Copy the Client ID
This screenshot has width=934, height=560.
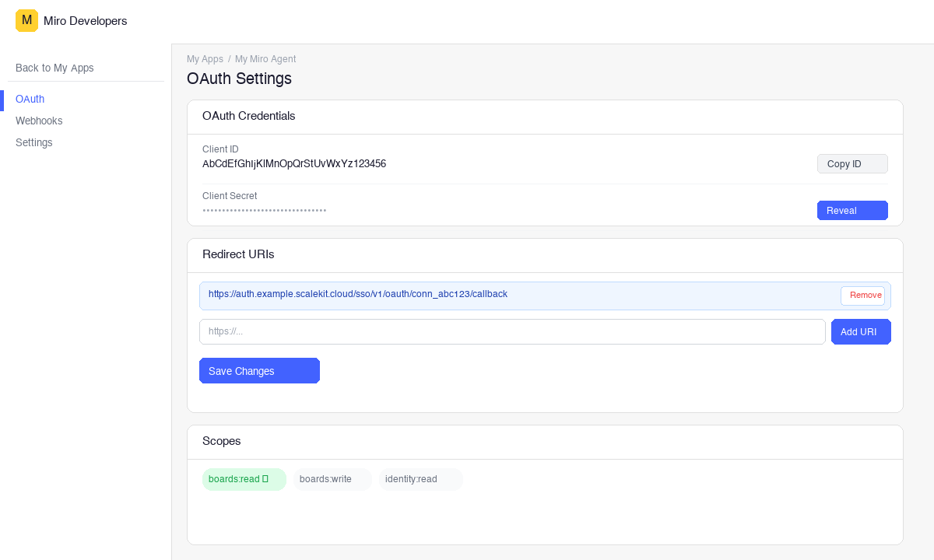(x=852, y=163)
